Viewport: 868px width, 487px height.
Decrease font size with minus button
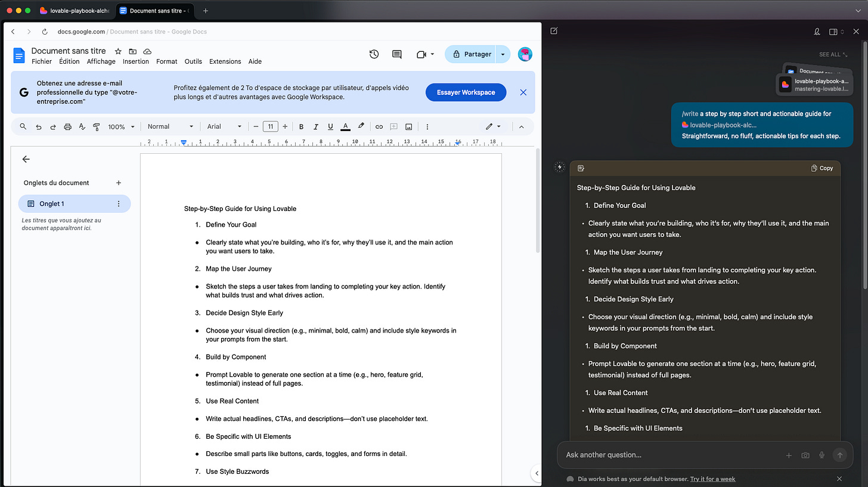pyautogui.click(x=256, y=126)
